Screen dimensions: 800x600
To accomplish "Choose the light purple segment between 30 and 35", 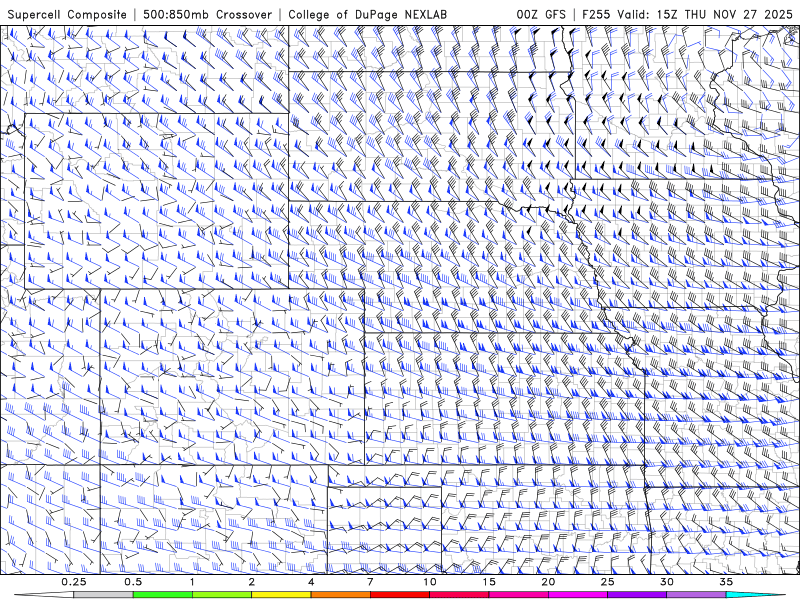I will pyautogui.click(x=696, y=595).
